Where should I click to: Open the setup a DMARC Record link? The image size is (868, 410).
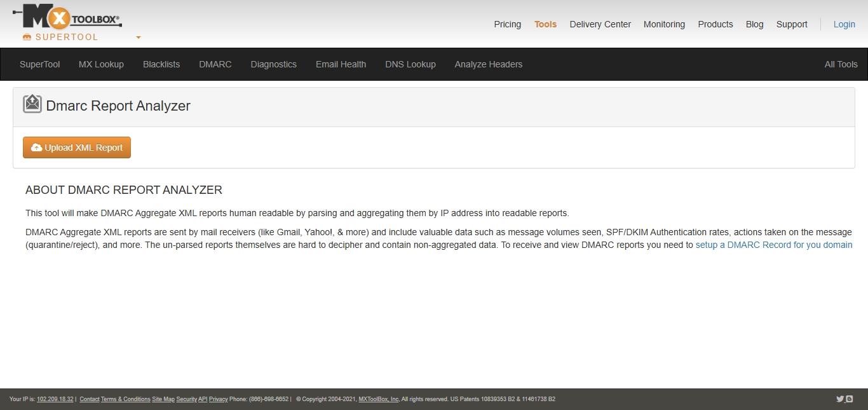coord(773,245)
